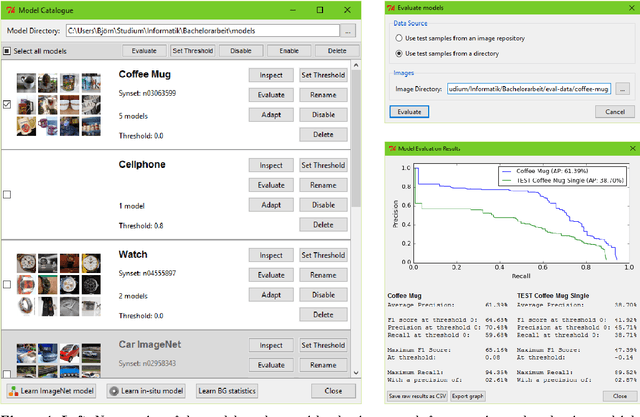
Task: Disable the Watch model
Action: [323, 295]
